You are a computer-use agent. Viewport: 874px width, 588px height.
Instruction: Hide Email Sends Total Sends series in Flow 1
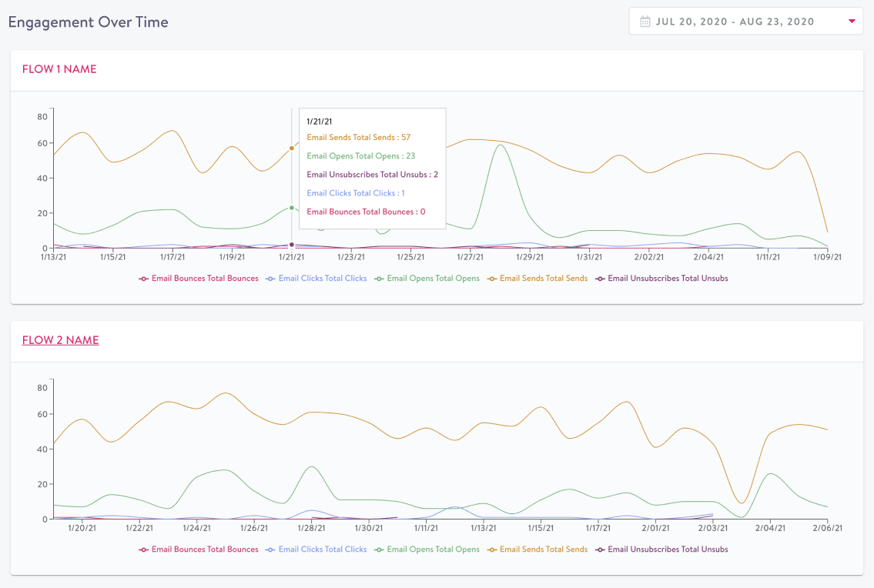[537, 278]
